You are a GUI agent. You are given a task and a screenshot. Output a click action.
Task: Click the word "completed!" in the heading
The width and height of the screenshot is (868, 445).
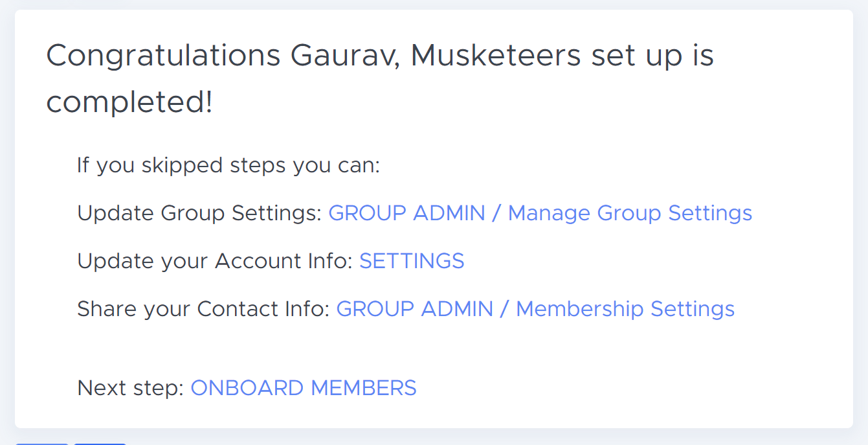pos(129,103)
